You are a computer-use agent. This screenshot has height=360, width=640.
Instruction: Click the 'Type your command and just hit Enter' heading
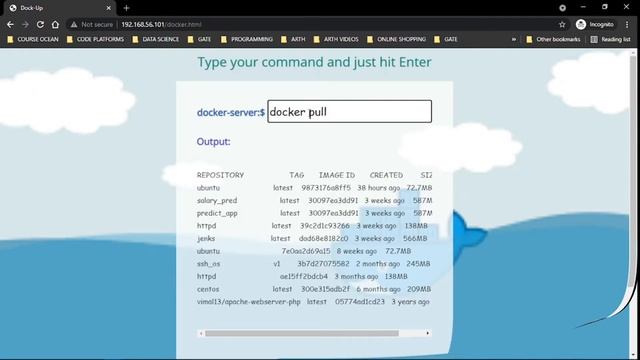314,62
